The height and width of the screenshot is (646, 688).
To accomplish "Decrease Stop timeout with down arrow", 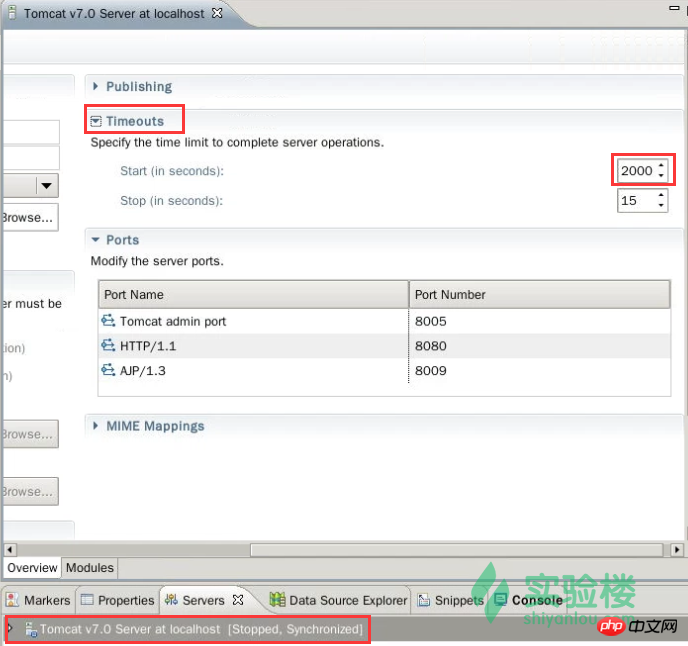I will [x=661, y=206].
